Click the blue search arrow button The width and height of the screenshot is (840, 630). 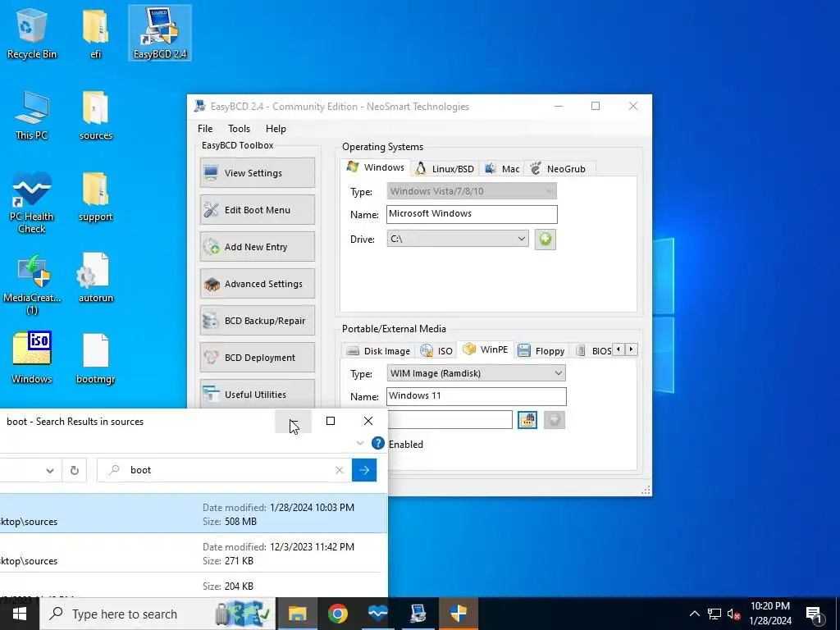[x=364, y=470]
